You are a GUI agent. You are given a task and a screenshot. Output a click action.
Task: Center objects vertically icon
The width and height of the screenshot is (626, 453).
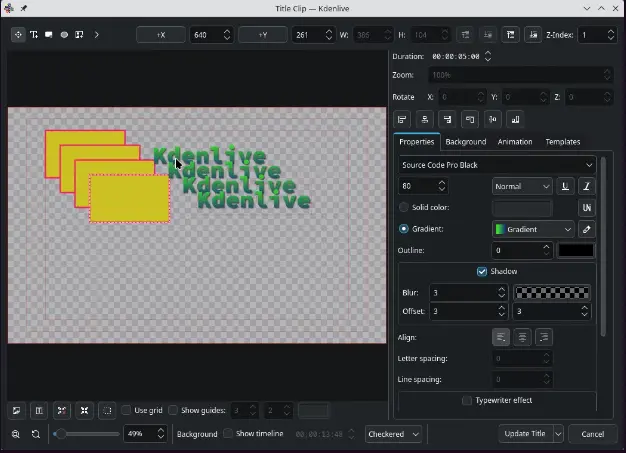point(493,119)
